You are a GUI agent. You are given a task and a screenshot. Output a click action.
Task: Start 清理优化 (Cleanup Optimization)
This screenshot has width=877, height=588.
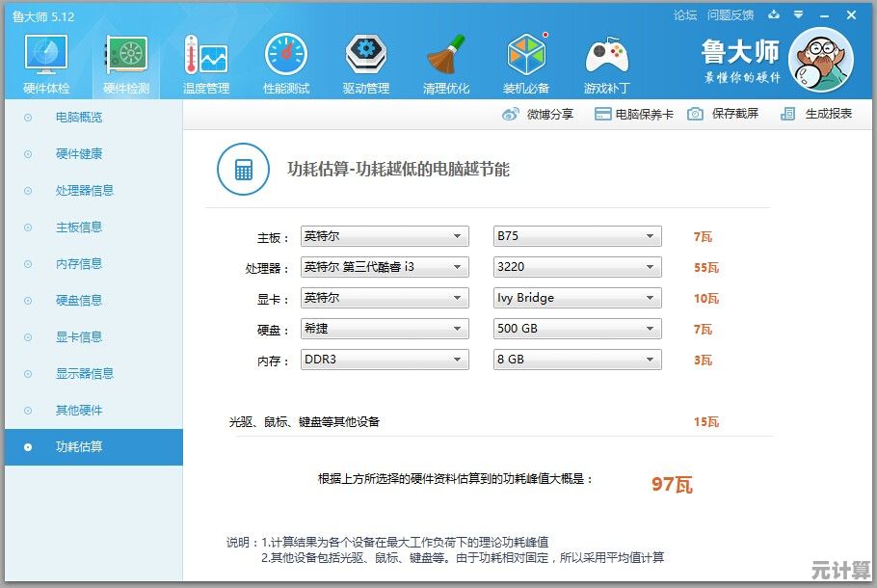[x=446, y=61]
